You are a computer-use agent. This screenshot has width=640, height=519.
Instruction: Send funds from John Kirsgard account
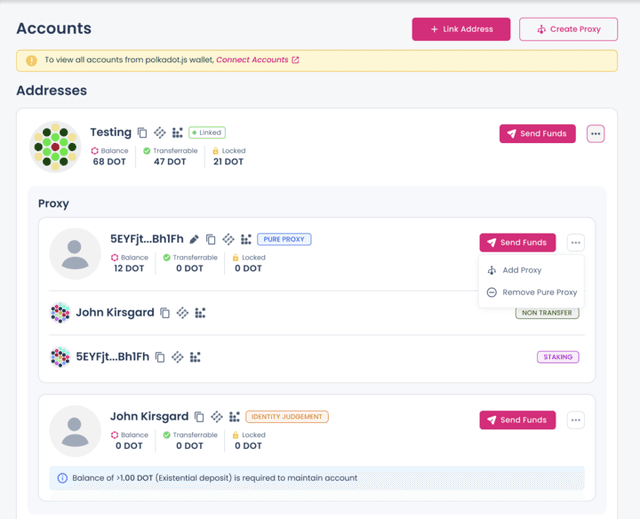pos(517,420)
